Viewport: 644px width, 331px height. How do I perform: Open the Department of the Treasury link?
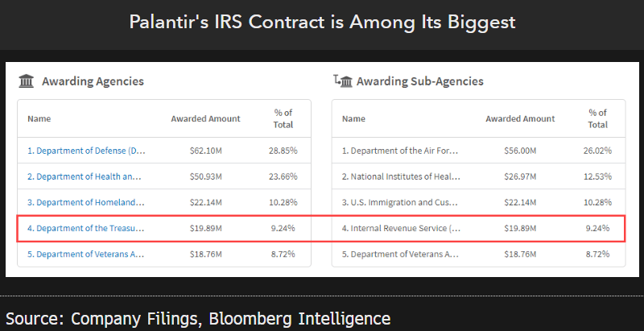click(86, 228)
